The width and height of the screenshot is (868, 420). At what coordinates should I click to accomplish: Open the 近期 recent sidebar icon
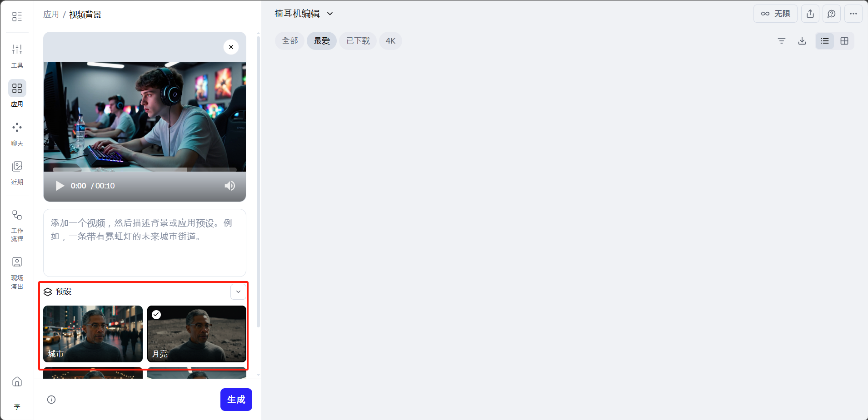coord(17,173)
